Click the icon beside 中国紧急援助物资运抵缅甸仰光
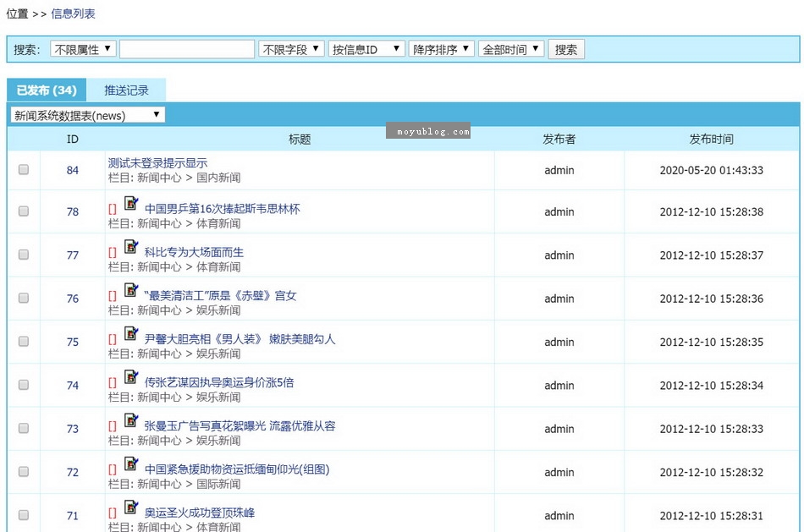 point(131,464)
